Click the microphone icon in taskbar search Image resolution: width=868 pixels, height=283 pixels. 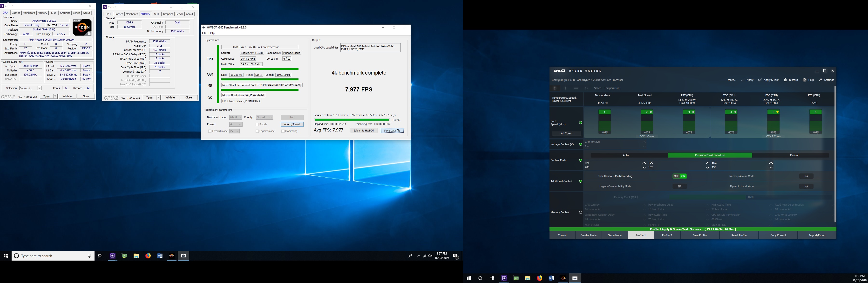(x=89, y=256)
